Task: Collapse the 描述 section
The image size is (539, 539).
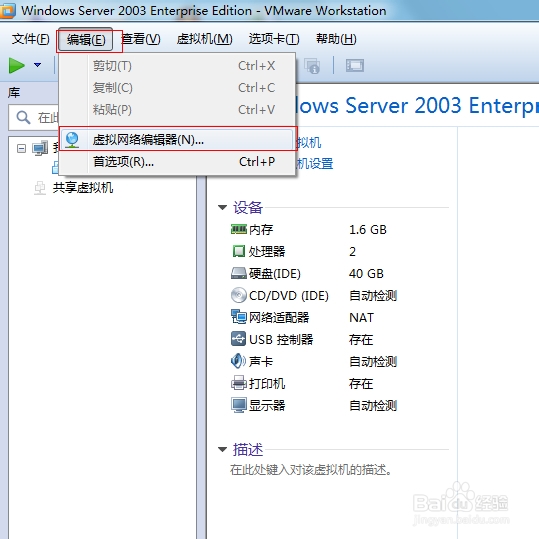Action: [223, 449]
